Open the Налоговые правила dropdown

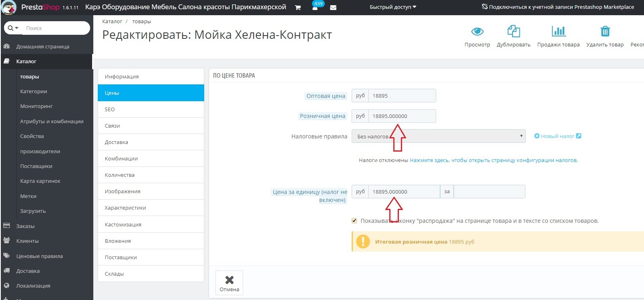click(x=439, y=136)
